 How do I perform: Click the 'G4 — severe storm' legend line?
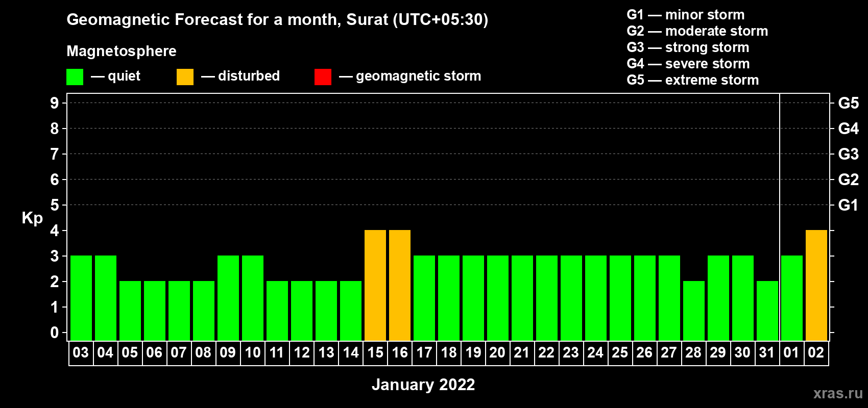(688, 64)
